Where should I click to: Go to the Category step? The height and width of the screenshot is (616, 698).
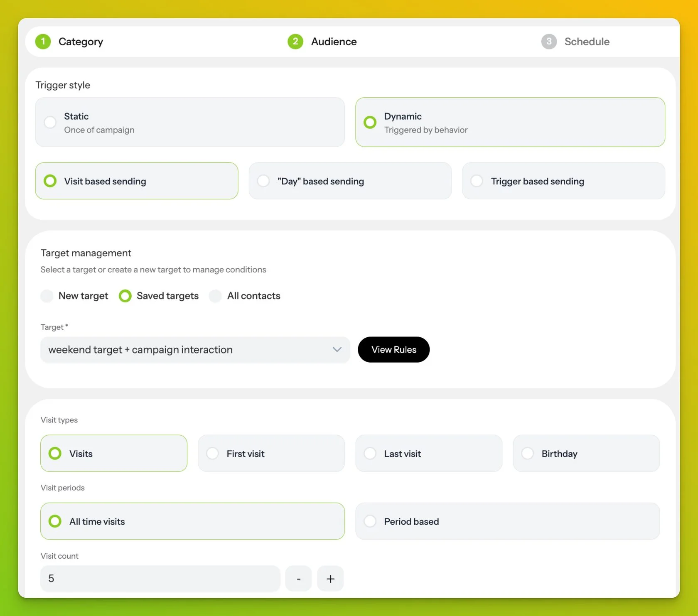click(x=69, y=42)
